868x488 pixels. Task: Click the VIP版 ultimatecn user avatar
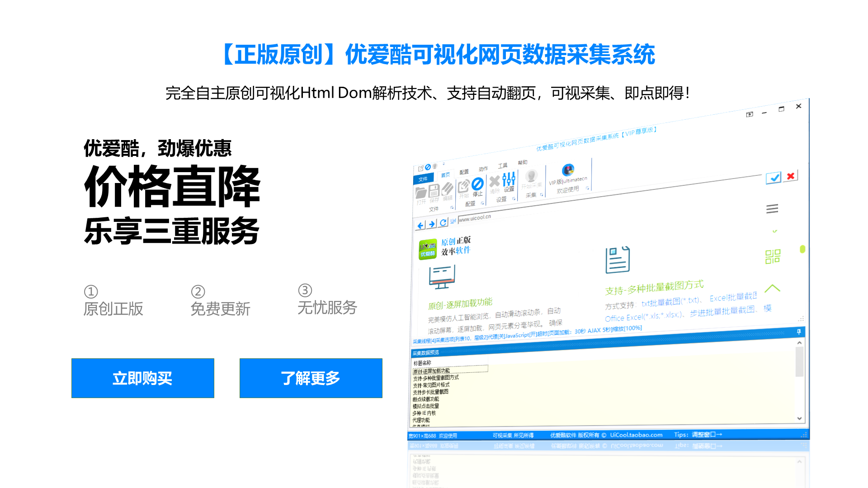568,170
